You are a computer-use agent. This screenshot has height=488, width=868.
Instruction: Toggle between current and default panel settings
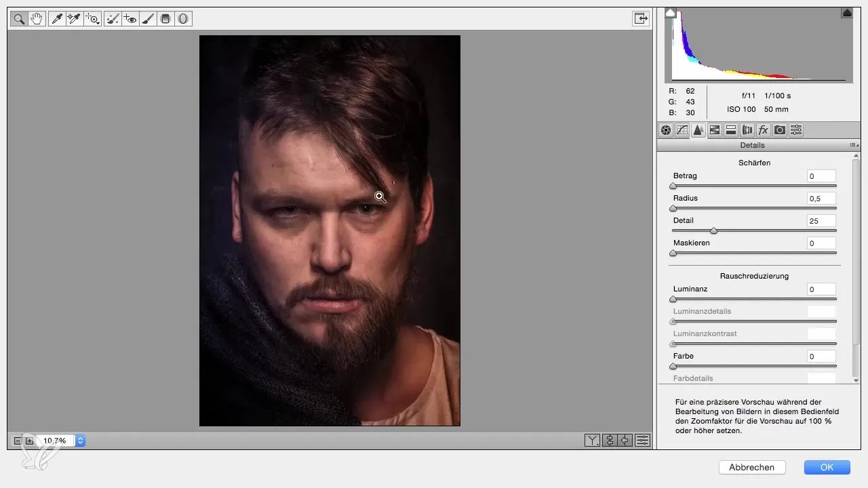(642, 441)
